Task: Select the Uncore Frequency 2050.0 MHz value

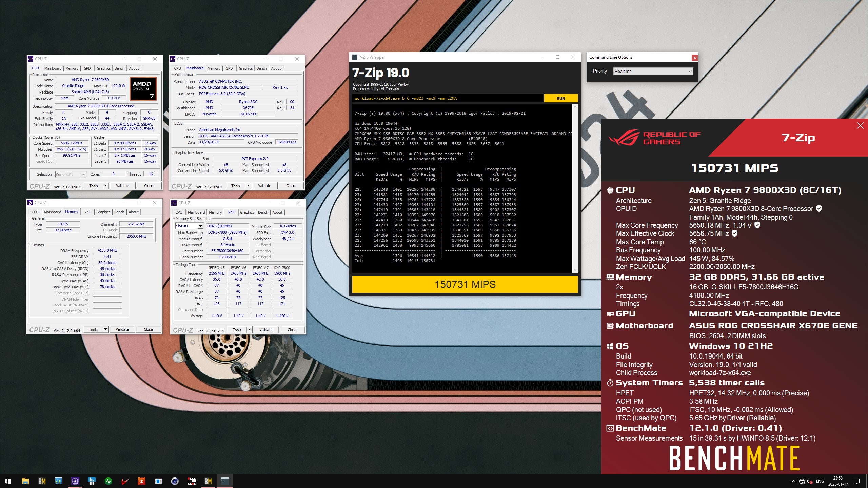Action: (x=136, y=236)
